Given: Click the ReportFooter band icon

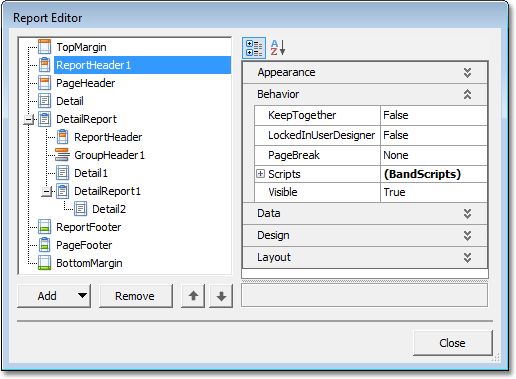Looking at the screenshot, I should click(44, 227).
